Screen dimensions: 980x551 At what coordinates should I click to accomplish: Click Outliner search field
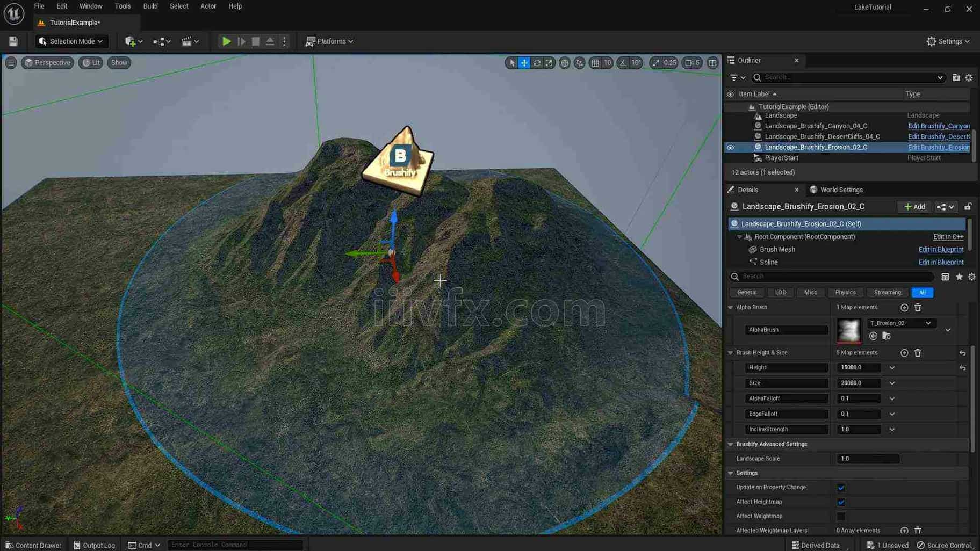click(x=849, y=78)
